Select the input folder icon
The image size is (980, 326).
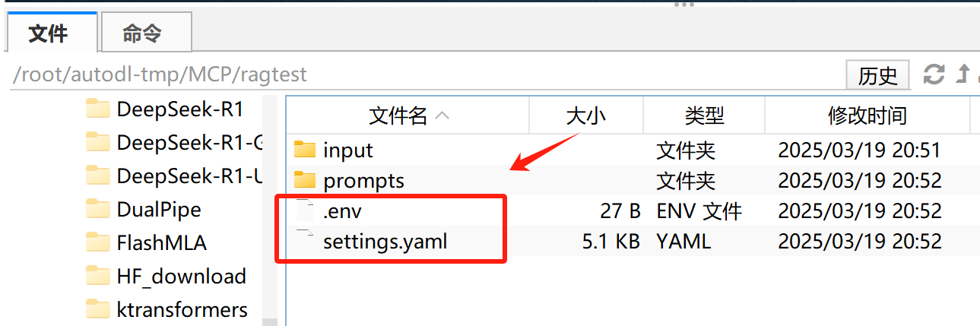[x=304, y=150]
